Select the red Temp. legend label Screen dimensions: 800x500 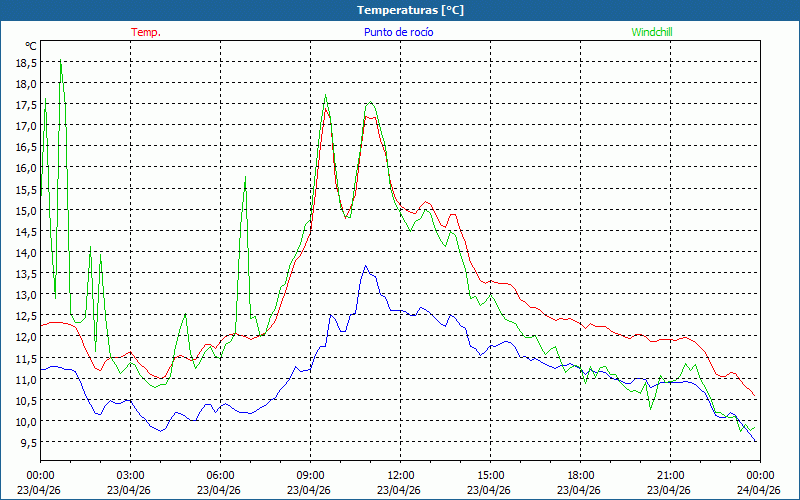pyautogui.click(x=146, y=32)
